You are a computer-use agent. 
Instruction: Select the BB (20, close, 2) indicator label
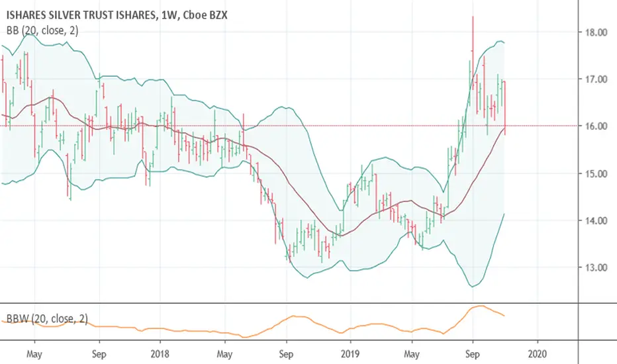[42, 30]
